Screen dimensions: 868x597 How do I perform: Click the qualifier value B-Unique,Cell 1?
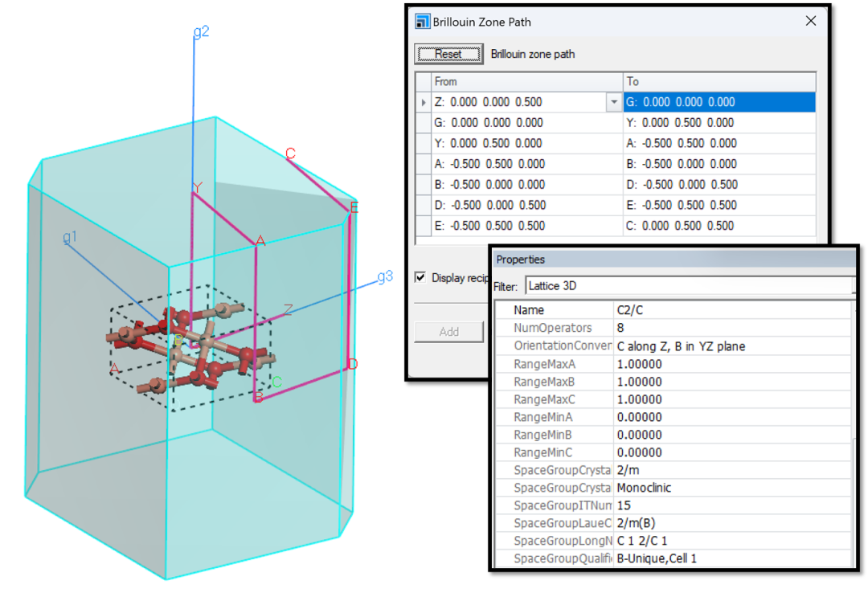732,558
